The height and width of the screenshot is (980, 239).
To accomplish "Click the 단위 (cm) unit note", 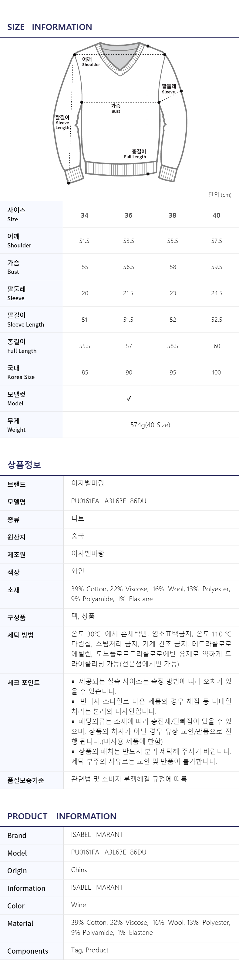I will click(x=220, y=195).
